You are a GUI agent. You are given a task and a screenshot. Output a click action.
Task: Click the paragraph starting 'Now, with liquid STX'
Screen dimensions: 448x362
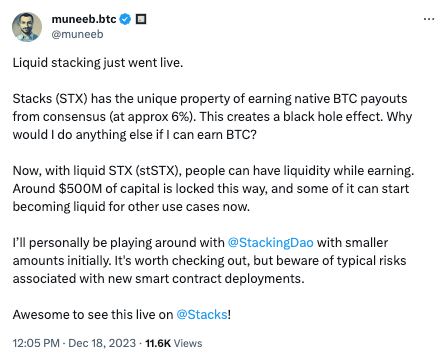[213, 189]
